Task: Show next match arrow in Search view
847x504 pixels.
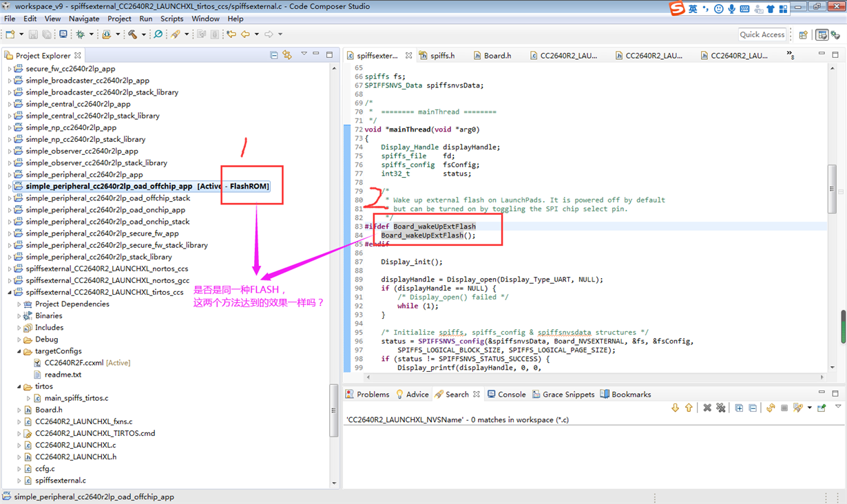Action: (675, 408)
